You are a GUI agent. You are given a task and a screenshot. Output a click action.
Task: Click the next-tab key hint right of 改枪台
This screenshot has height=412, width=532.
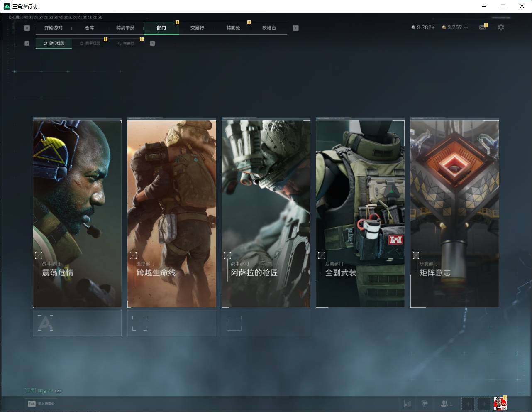tap(295, 28)
